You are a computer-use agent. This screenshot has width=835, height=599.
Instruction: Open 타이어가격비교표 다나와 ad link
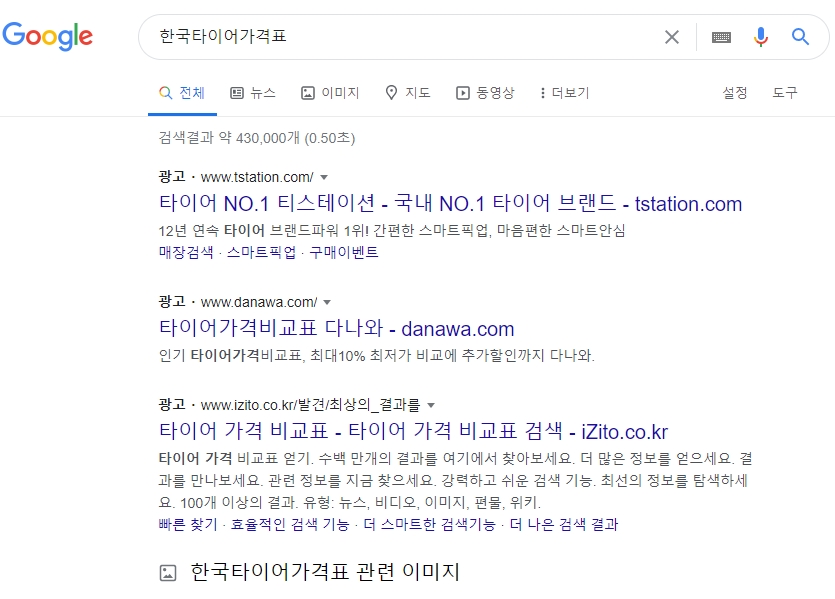[337, 329]
